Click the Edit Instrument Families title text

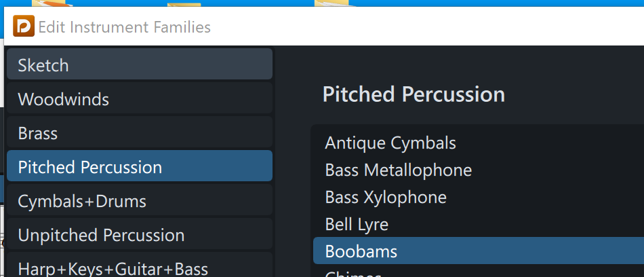click(124, 27)
